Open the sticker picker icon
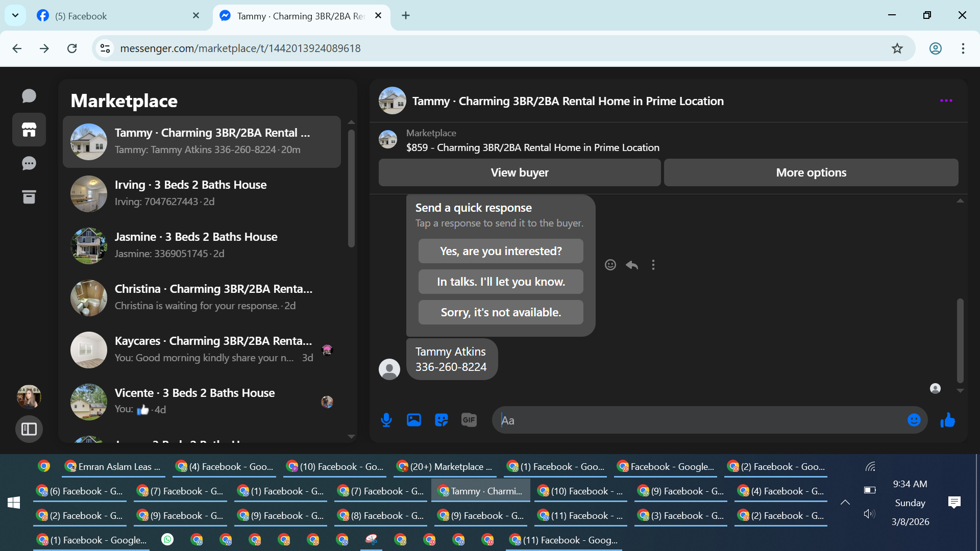980x551 pixels. (442, 420)
